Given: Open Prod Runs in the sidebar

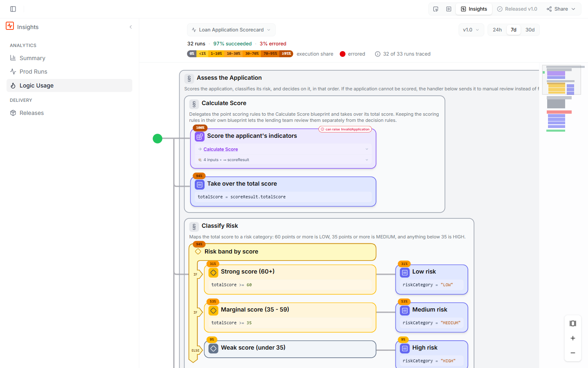Looking at the screenshot, I should pos(69,72).
